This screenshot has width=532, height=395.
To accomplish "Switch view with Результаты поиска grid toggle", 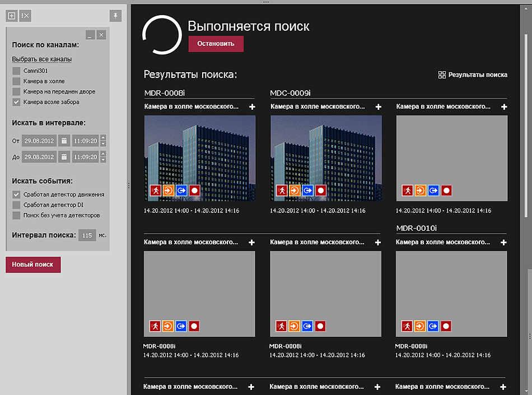I will 473,75.
